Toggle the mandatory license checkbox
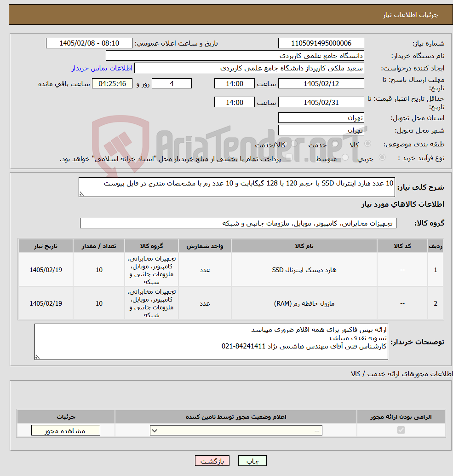Screen dimensions: 453x476 click(401, 430)
